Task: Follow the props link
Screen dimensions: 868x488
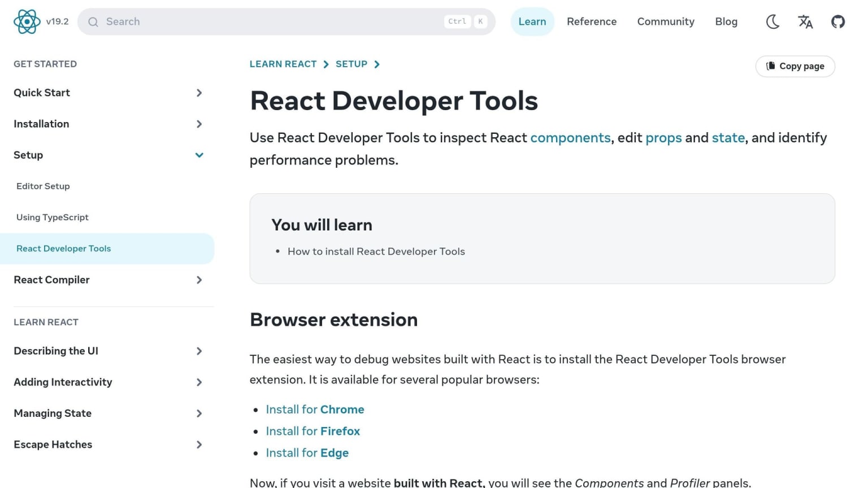Action: 663,138
